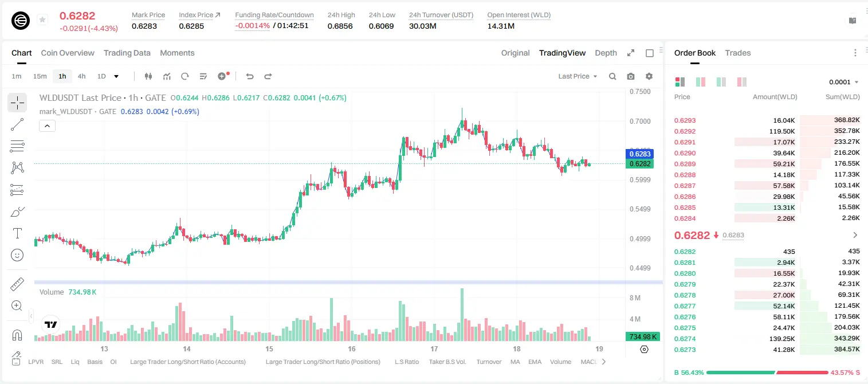Screen dimensions: 868x384
Task: Show only sell orders in order book
Action: pos(742,82)
